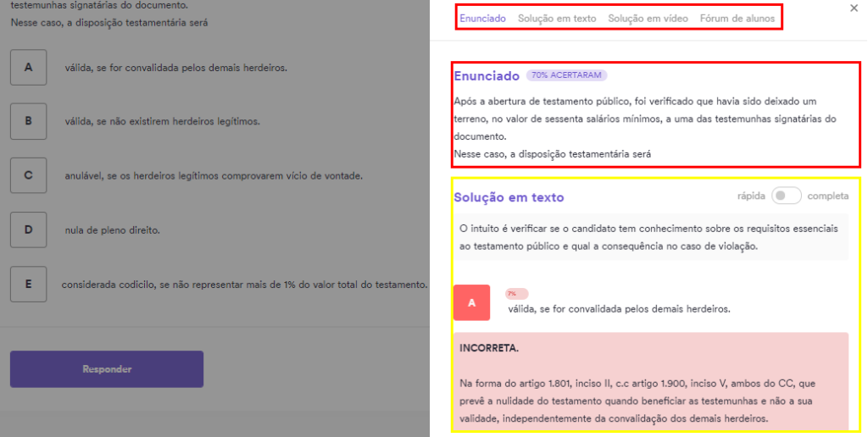Close the solution side panel
Viewport: 868px width, 437px height.
pyautogui.click(x=854, y=8)
